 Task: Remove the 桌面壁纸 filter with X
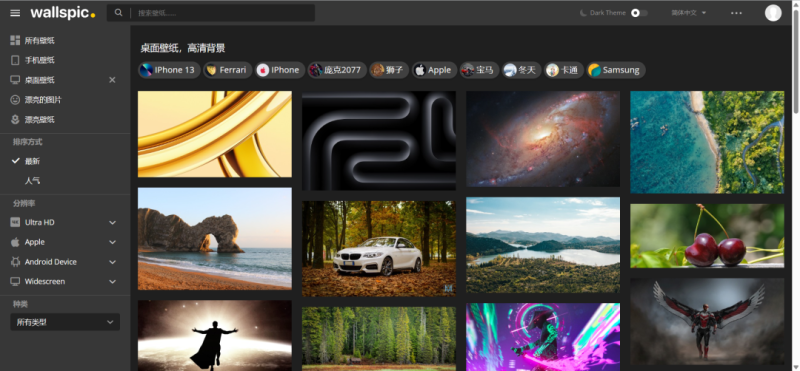pyautogui.click(x=112, y=80)
